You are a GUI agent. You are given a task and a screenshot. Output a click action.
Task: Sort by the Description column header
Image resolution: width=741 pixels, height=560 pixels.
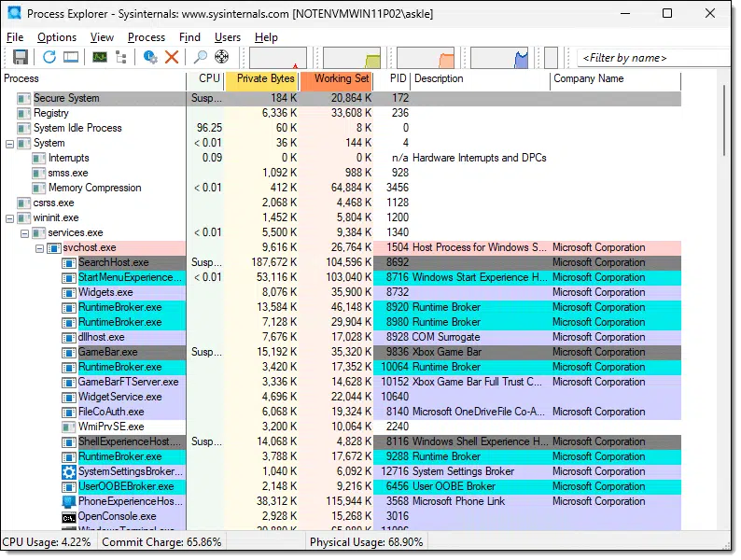[x=481, y=79]
